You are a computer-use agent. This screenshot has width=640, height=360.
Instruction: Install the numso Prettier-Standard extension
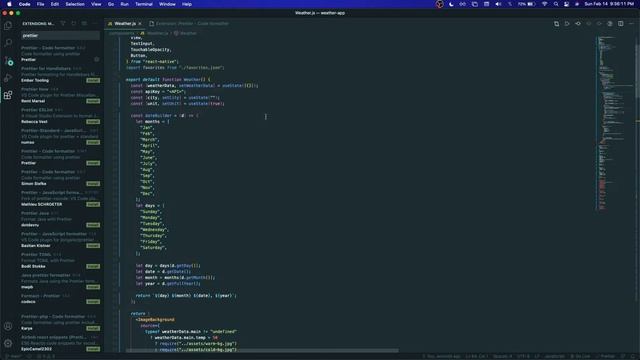tap(93, 142)
